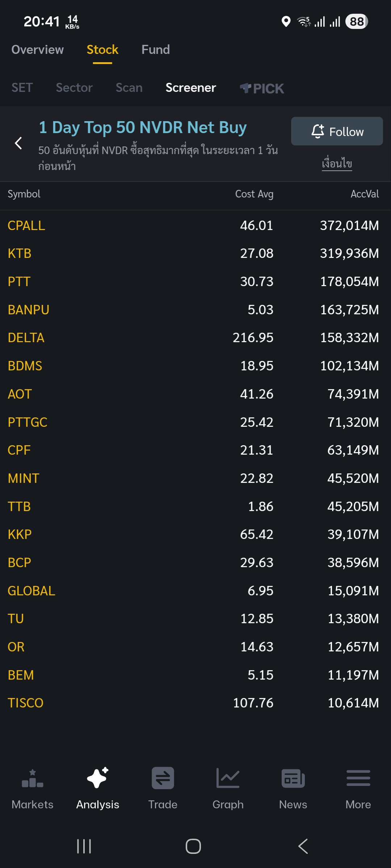
Task: Tap the back chevron beside screener title
Action: click(x=18, y=143)
